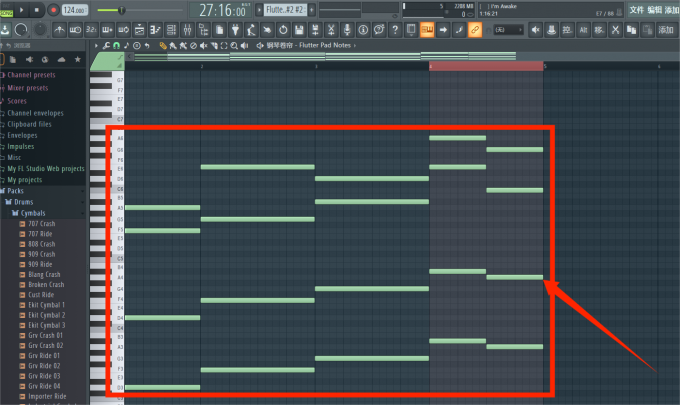Open the 文件 menu
Screen dimensions: 680x405
click(636, 10)
